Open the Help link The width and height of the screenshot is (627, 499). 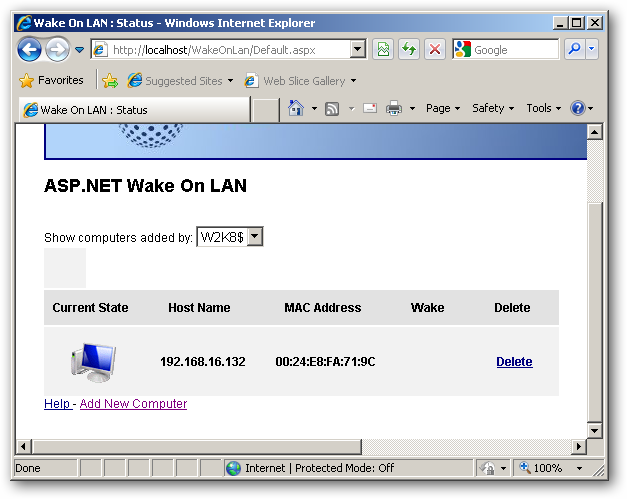(x=57, y=404)
